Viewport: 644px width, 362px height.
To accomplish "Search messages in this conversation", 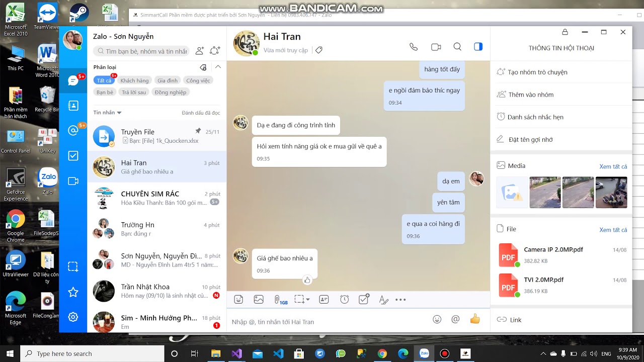I will pyautogui.click(x=457, y=47).
